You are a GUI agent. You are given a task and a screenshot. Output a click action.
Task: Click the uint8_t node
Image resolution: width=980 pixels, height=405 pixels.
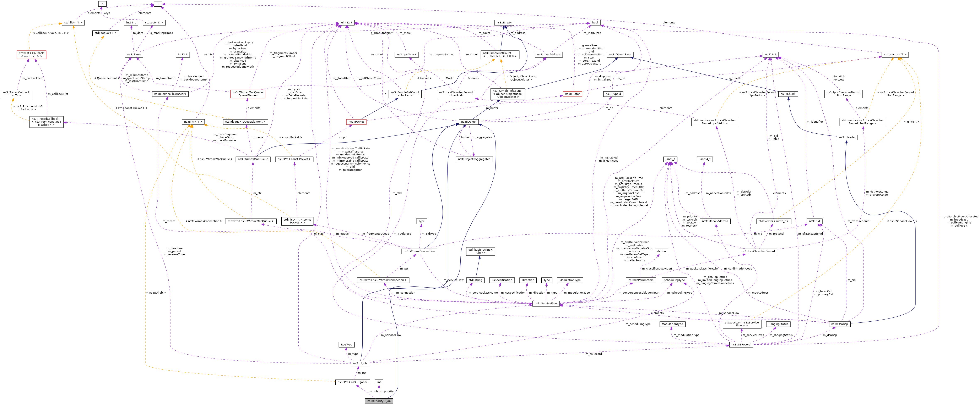pos(670,159)
